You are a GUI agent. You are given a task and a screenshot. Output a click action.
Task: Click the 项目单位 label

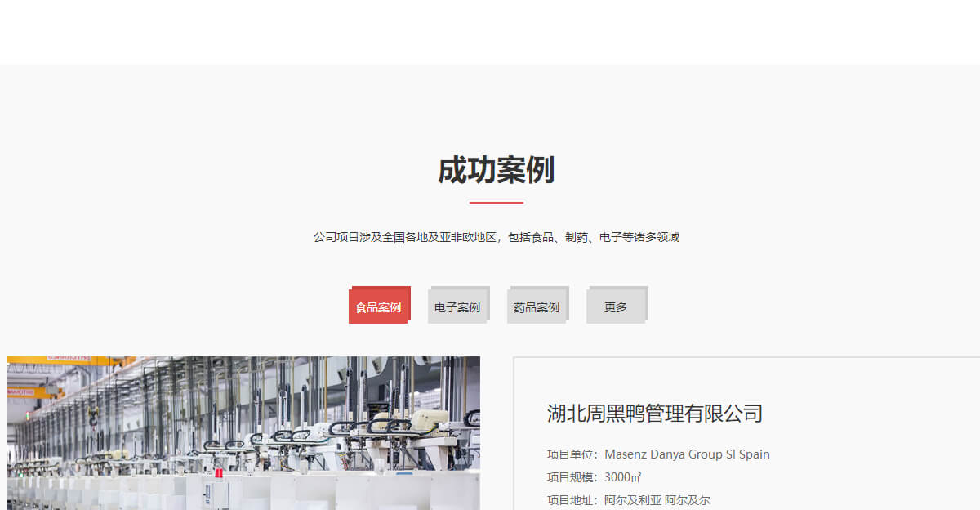tap(570, 454)
